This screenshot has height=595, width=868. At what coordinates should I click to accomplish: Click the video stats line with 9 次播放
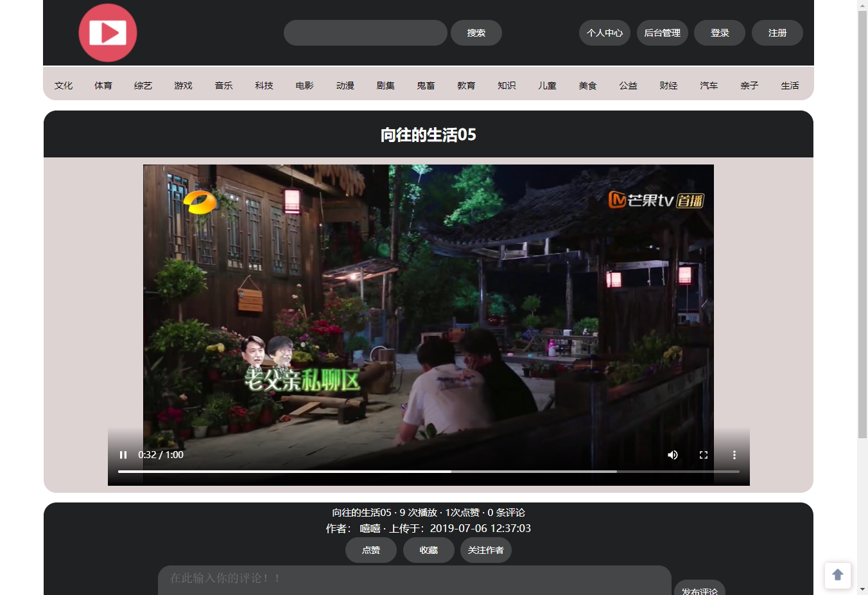pyautogui.click(x=429, y=513)
